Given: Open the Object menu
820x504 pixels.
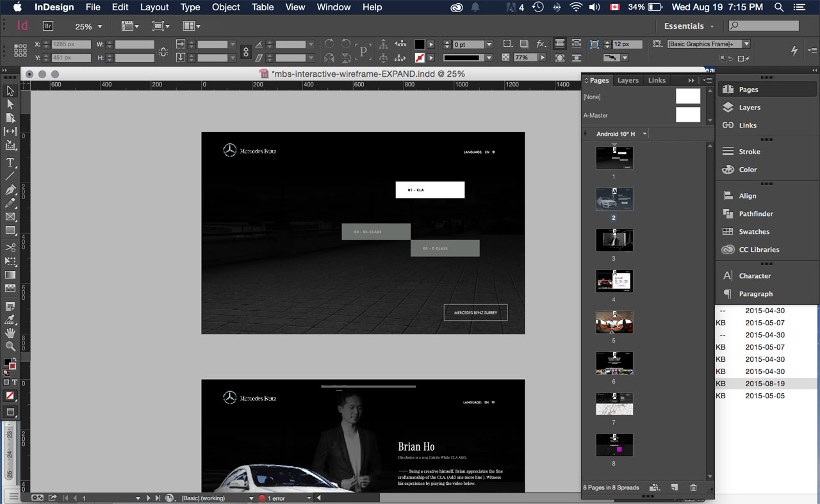Looking at the screenshot, I should pyautogui.click(x=225, y=7).
